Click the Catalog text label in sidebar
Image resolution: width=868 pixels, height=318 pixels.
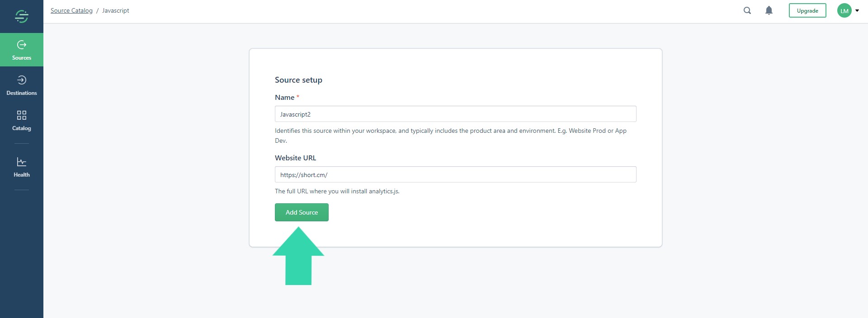[22, 128]
